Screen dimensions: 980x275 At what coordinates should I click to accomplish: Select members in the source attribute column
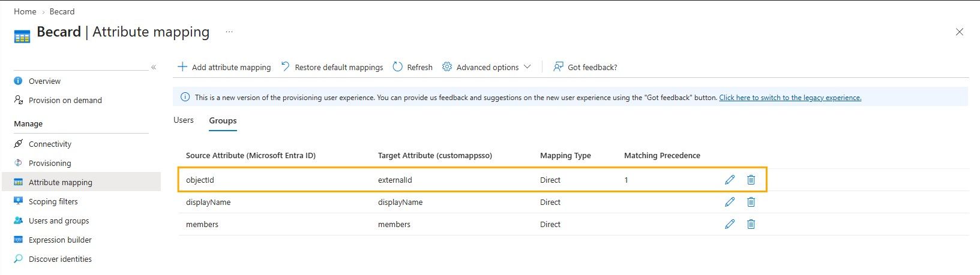coord(202,224)
